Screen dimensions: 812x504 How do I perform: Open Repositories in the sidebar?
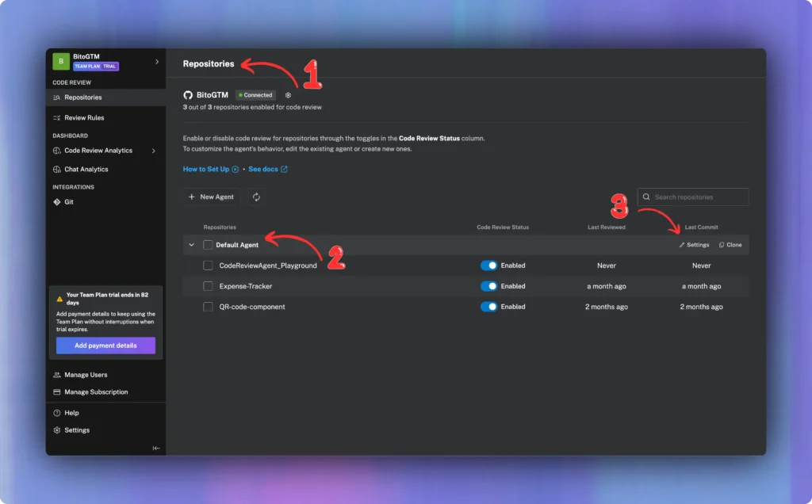(x=105, y=97)
